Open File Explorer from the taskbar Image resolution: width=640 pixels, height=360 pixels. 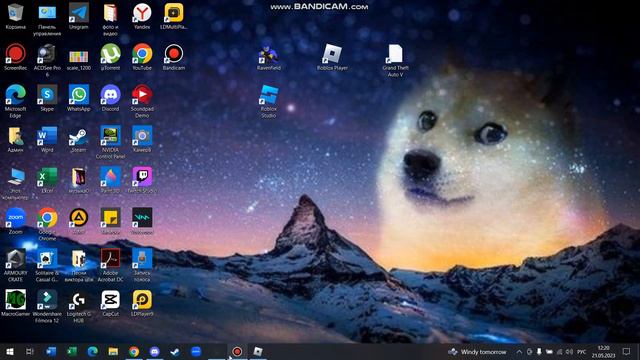[x=113, y=351]
